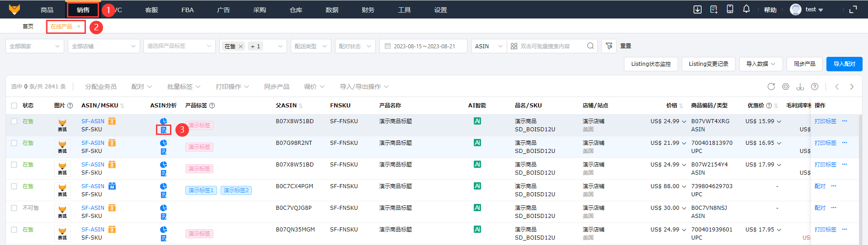Refresh the product table with reload icon
The width and height of the screenshot is (868, 245).
771,87
